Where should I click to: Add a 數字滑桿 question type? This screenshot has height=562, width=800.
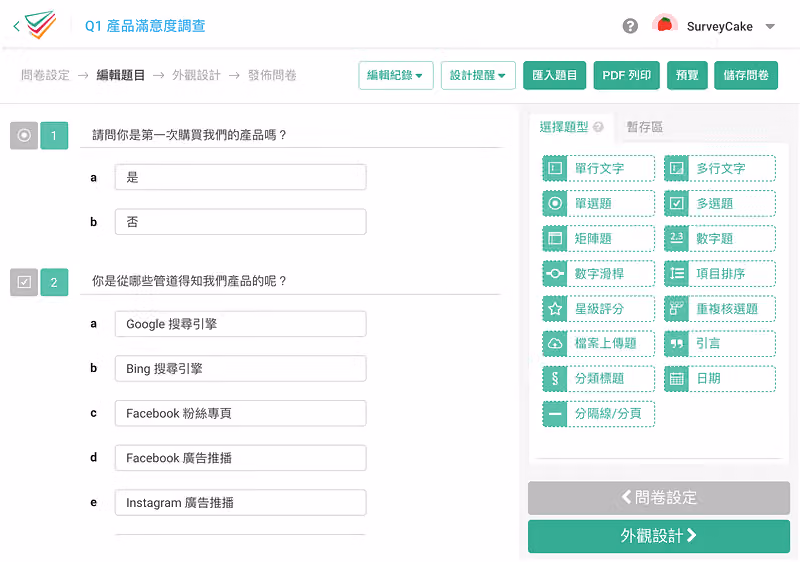tap(598, 273)
